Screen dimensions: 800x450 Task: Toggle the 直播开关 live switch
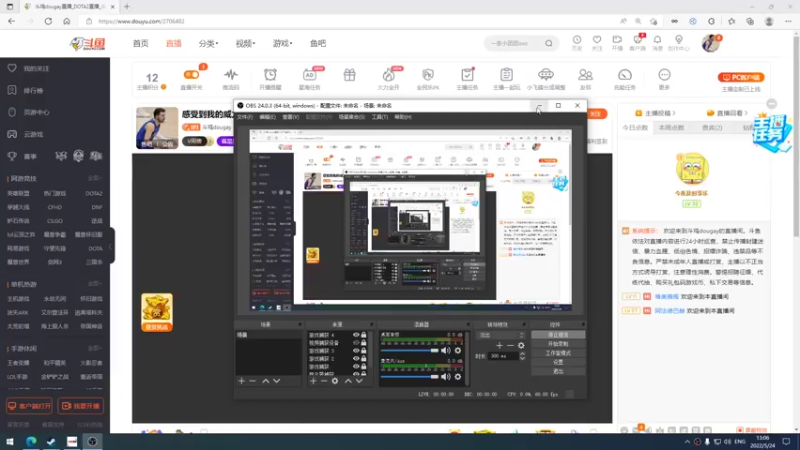tap(191, 74)
